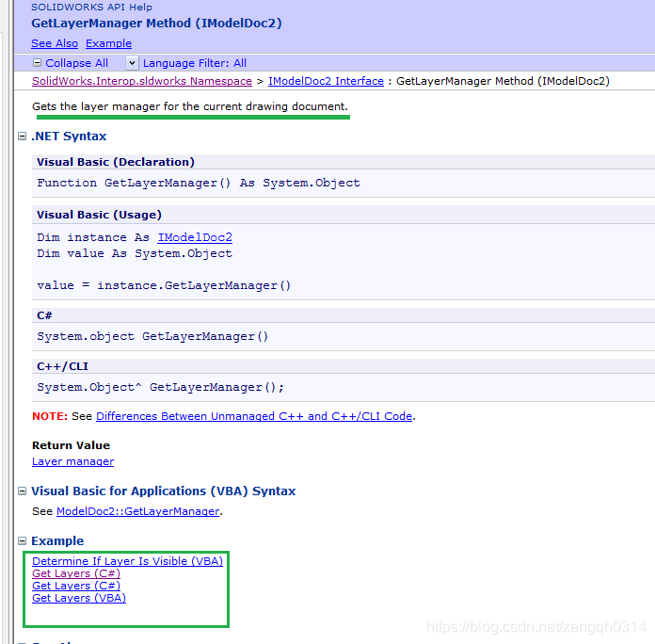Click the .NET Syntax heading
The height and width of the screenshot is (644, 655).
[69, 137]
